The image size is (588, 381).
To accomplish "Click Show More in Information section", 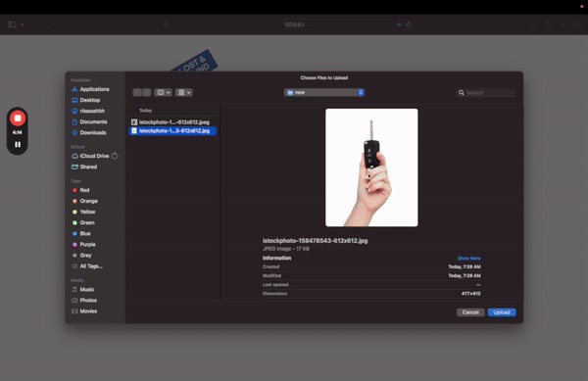I will (x=468, y=259).
